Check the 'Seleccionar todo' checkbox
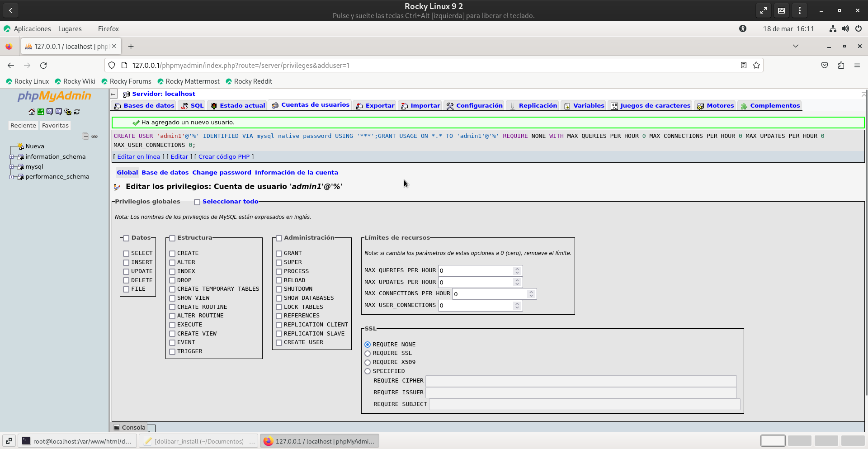 197,202
